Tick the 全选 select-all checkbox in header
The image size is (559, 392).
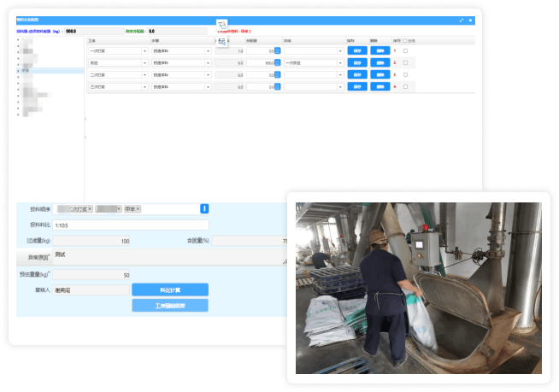[x=405, y=39]
